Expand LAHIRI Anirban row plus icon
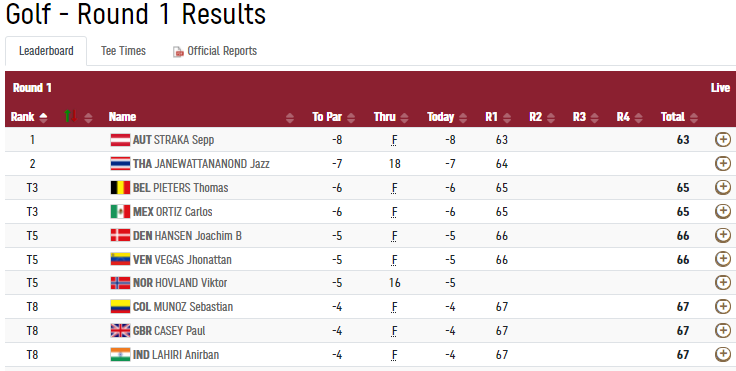This screenshot has height=371, width=736. (x=722, y=355)
